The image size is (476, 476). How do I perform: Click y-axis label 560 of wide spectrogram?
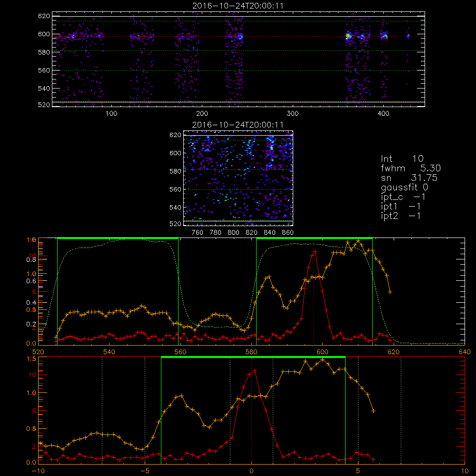click(44, 70)
